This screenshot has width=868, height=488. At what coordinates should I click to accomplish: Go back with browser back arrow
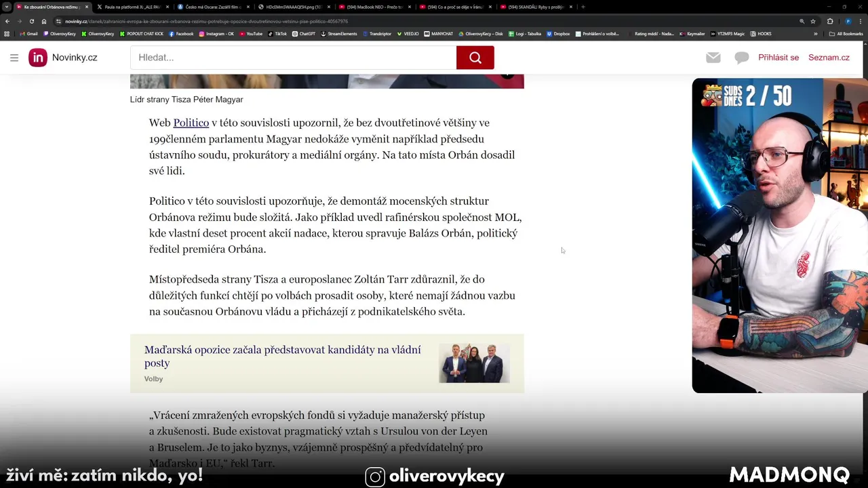pyautogui.click(x=7, y=21)
